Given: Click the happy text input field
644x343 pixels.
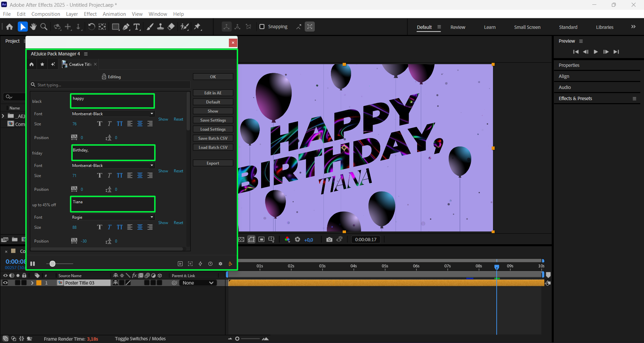Looking at the screenshot, I should [x=112, y=101].
